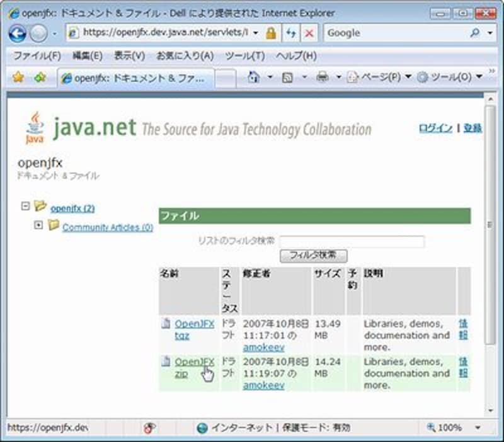The image size is (504, 442).
Task: Expand the Community Articles folder node
Action: tap(38, 225)
